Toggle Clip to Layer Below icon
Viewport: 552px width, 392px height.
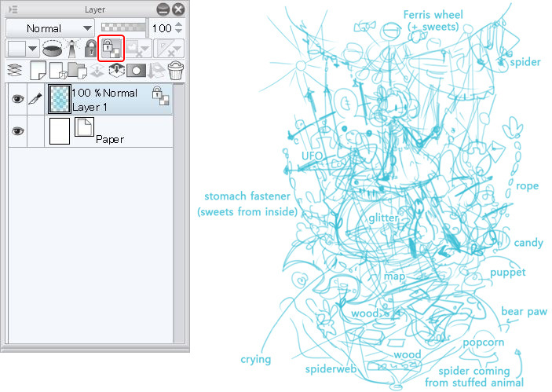tap(52, 49)
